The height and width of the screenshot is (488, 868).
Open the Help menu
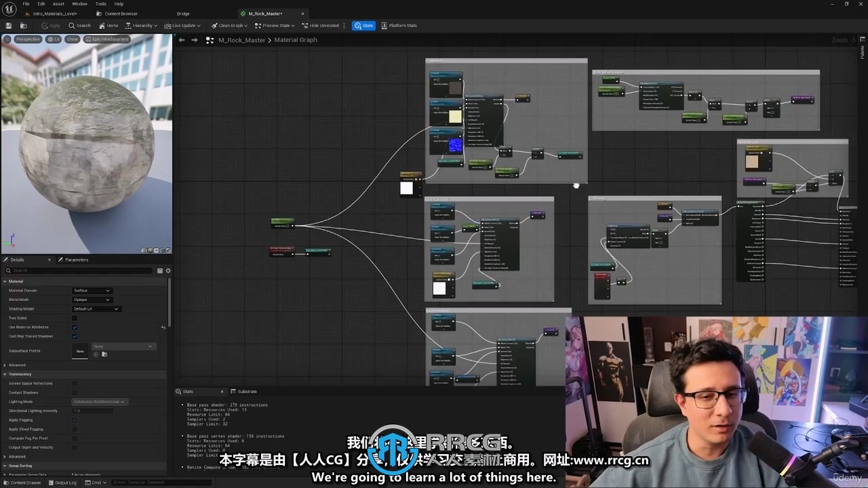point(119,4)
